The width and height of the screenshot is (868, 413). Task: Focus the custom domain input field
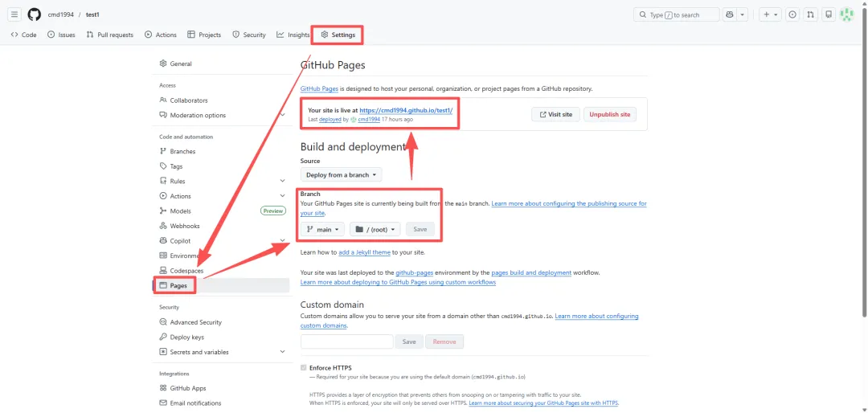point(346,341)
